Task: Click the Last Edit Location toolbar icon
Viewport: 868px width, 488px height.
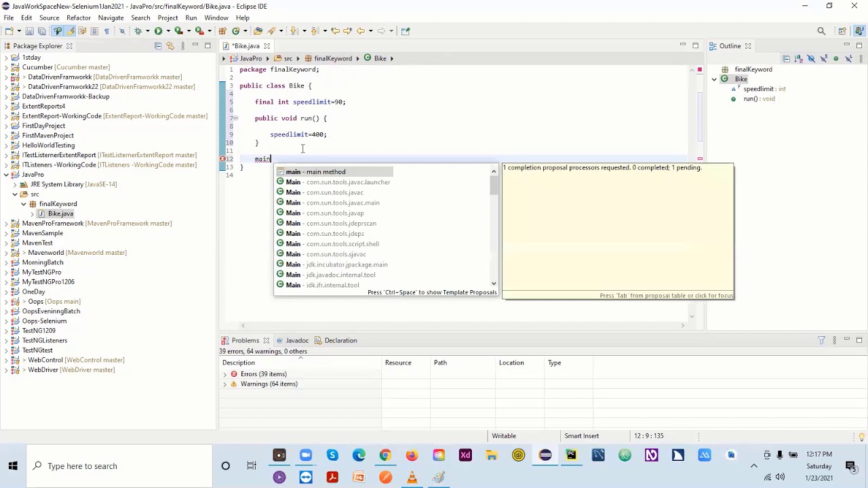Action: coord(335,30)
